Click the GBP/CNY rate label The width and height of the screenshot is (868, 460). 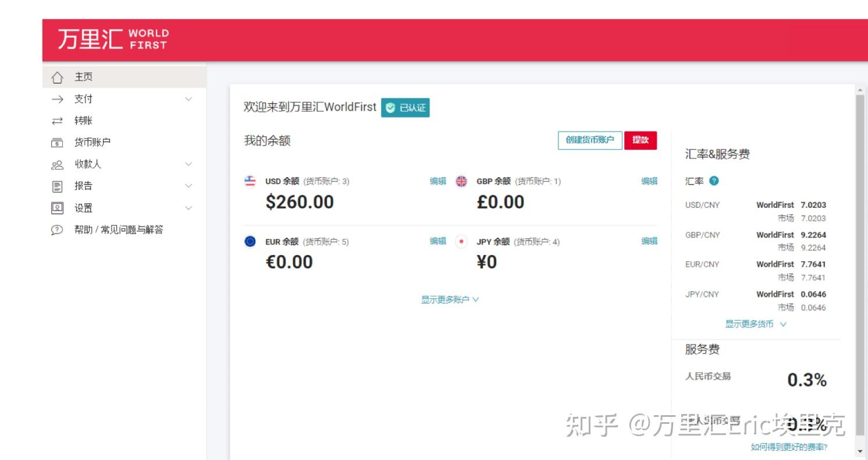click(x=703, y=235)
